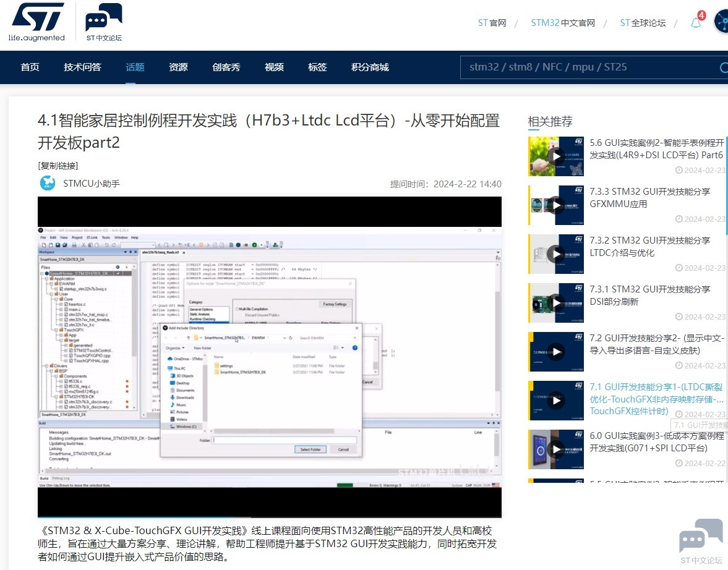Play the 7.1 GUI开发技能分享1 video thumbnail
The image size is (728, 570).
(556, 400)
